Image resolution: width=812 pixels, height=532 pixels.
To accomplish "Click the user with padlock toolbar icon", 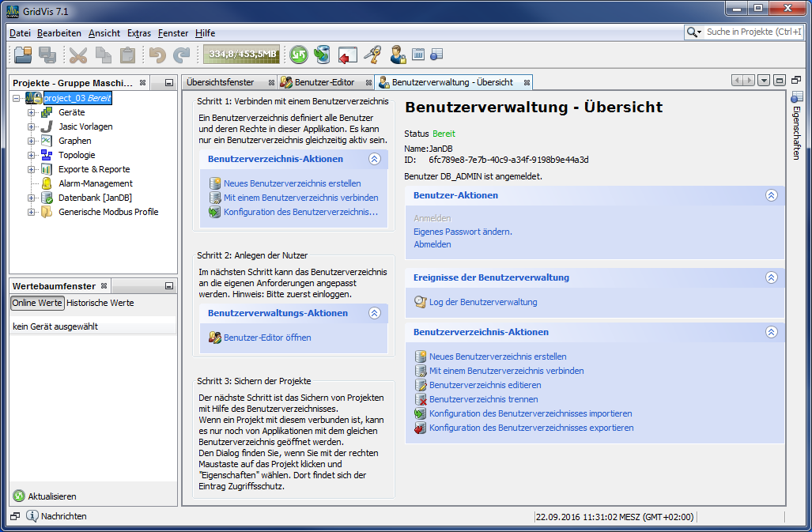I will click(398, 55).
